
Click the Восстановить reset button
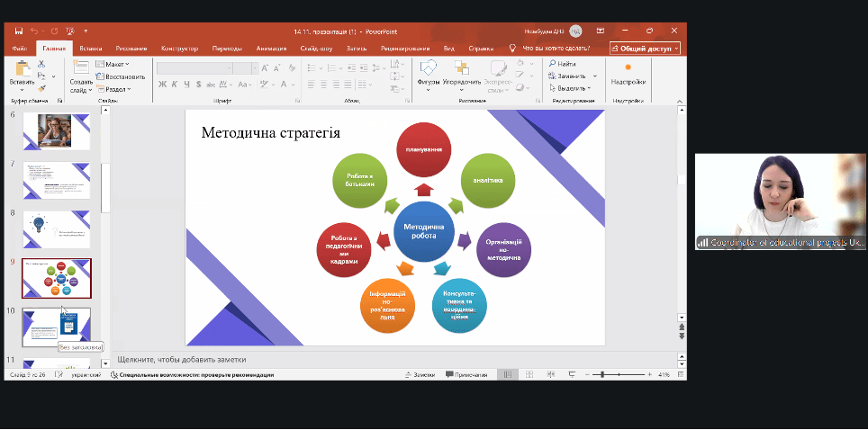[x=121, y=76]
